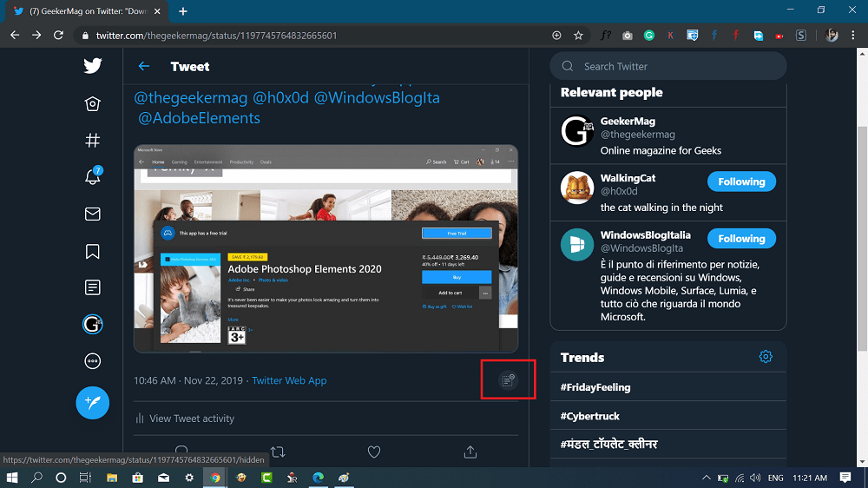Open Action Center notifications icon
This screenshot has height=488, width=868.
(845, 478)
